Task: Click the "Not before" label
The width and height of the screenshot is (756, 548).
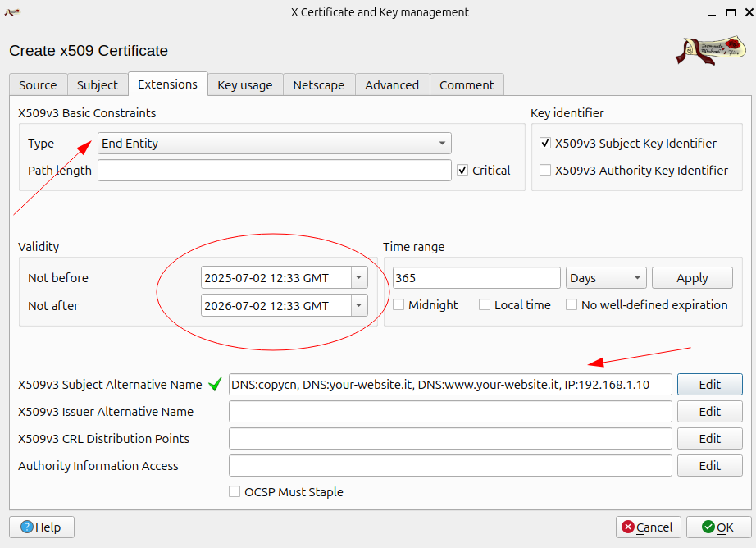Action: tap(58, 278)
